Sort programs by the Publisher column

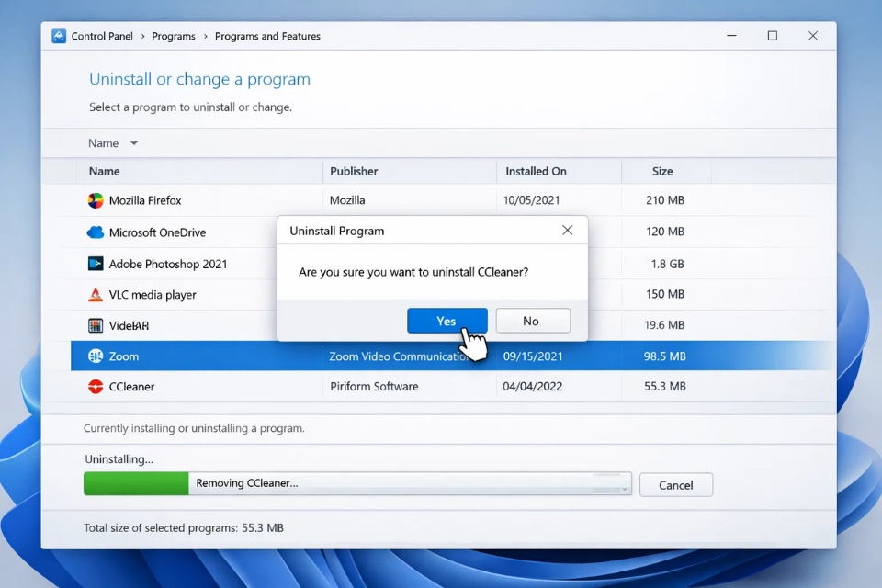coord(353,171)
